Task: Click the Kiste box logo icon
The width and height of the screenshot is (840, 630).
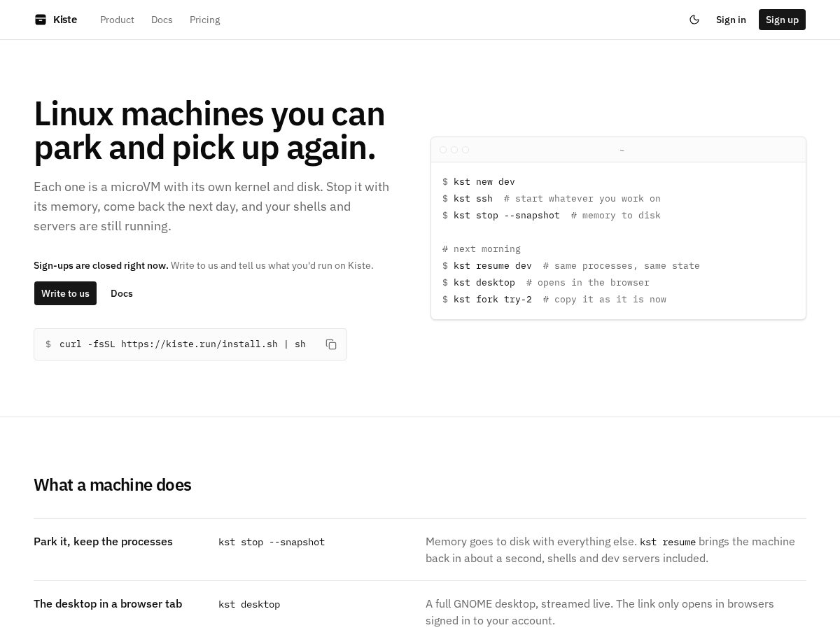Action: (x=41, y=20)
